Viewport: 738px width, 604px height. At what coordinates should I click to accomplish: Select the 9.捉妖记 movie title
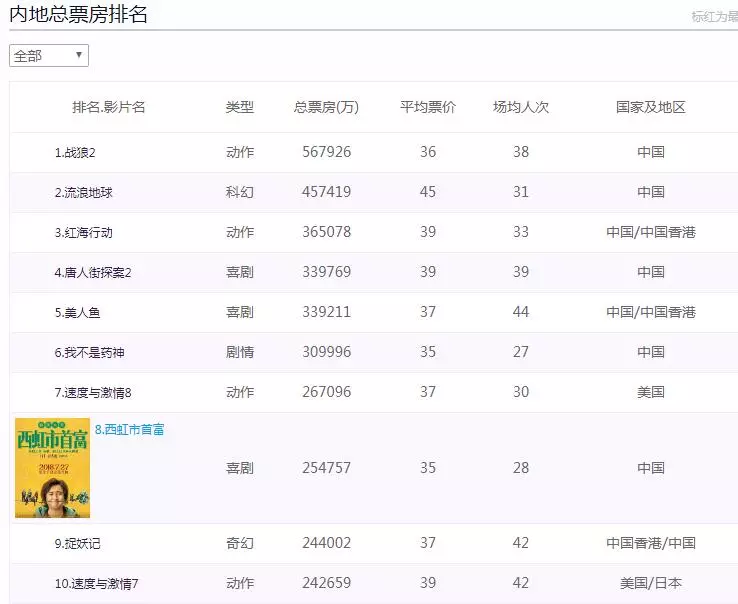77,544
